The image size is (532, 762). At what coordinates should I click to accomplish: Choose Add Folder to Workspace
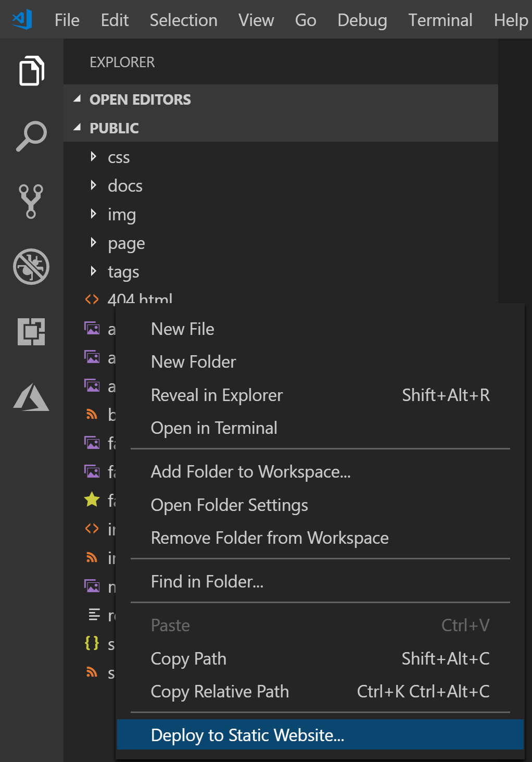pyautogui.click(x=320, y=472)
